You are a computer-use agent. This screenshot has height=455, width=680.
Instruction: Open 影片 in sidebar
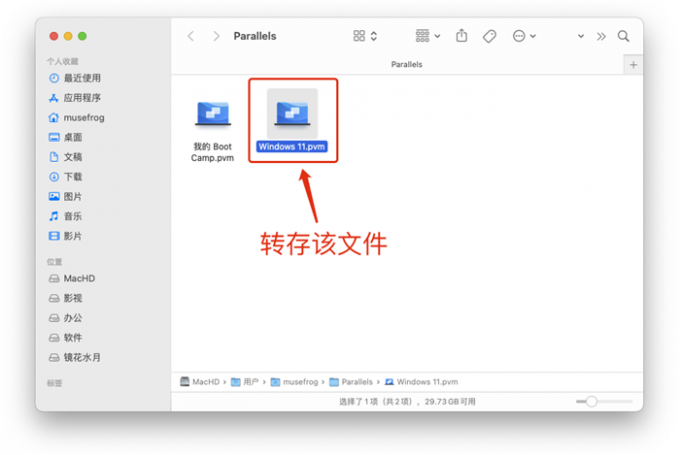pyautogui.click(x=72, y=236)
